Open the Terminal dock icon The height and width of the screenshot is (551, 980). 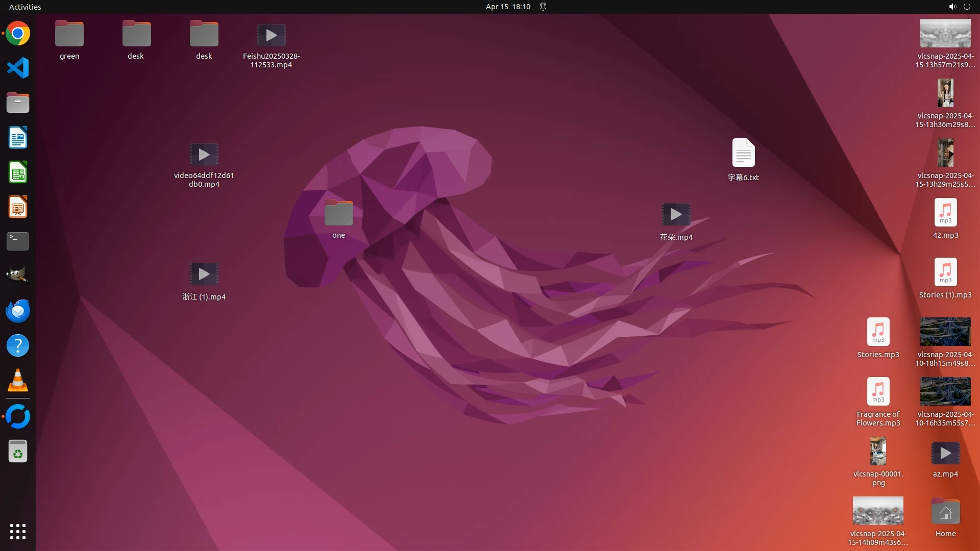[x=18, y=241]
